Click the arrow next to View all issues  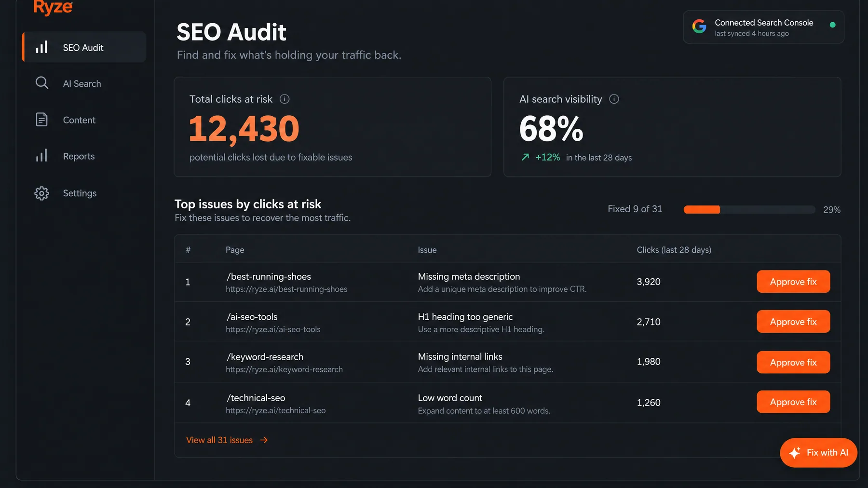pos(264,440)
